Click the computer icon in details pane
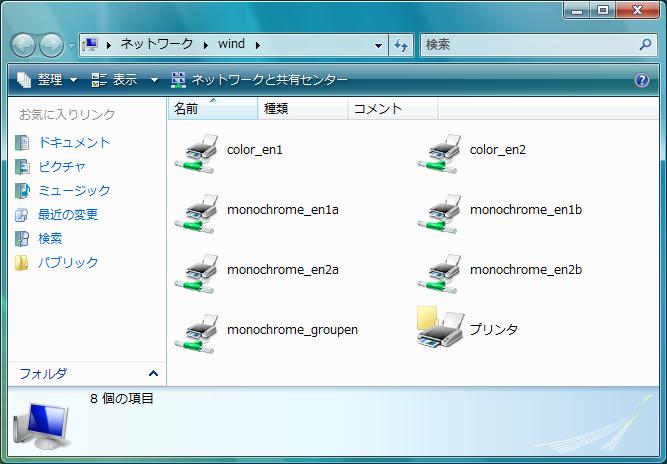Screen dimensions: 667x464 [40, 426]
